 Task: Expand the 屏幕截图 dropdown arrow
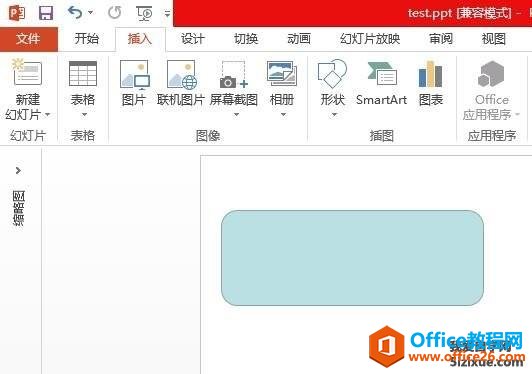pos(236,115)
